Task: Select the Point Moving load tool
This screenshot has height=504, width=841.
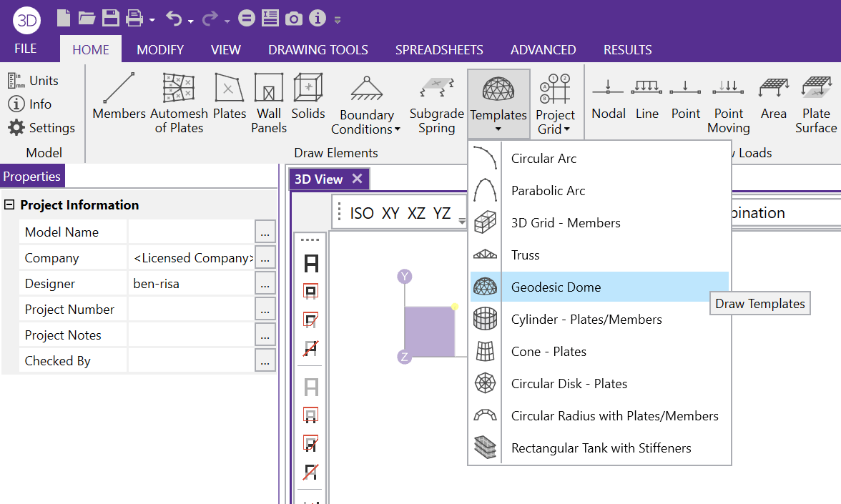Action: tap(728, 103)
